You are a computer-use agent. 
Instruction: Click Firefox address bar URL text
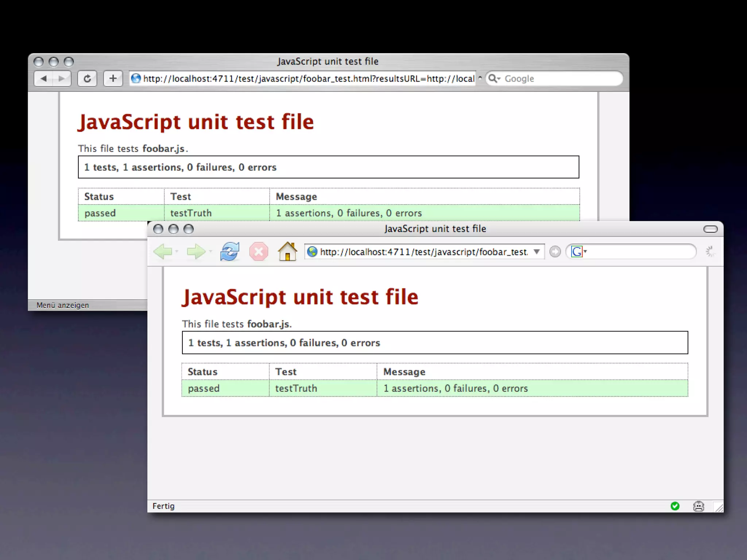[423, 252]
